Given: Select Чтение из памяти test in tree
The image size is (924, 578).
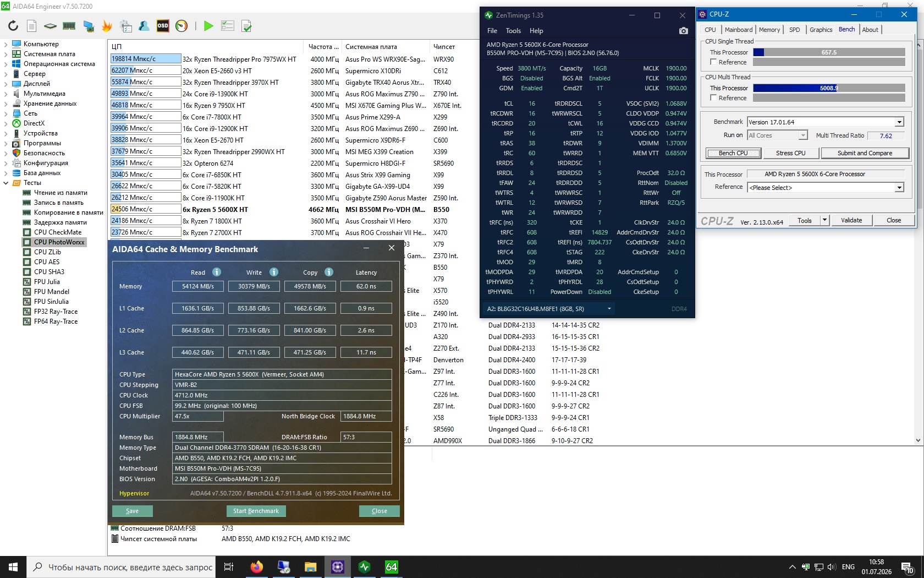Looking at the screenshot, I should click(61, 193).
